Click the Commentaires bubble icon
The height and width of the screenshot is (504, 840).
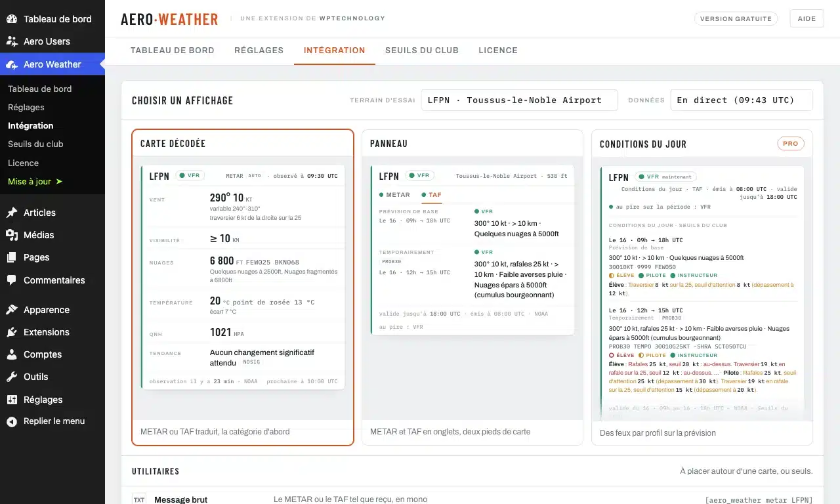[x=12, y=280]
